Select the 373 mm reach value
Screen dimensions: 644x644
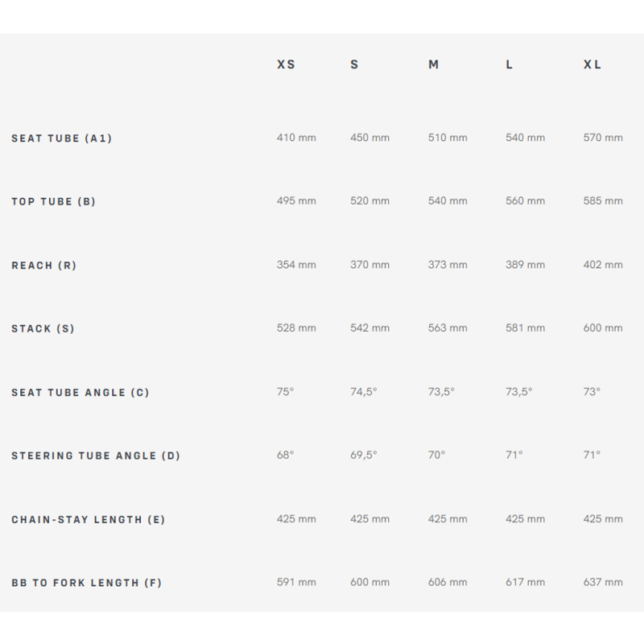pyautogui.click(x=447, y=265)
